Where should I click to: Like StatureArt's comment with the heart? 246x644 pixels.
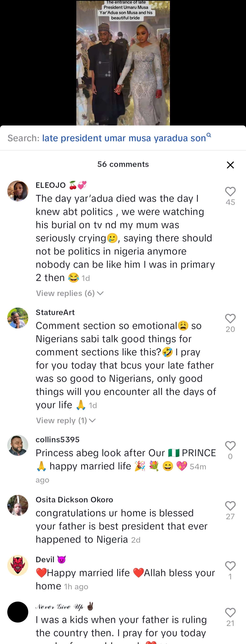click(230, 319)
